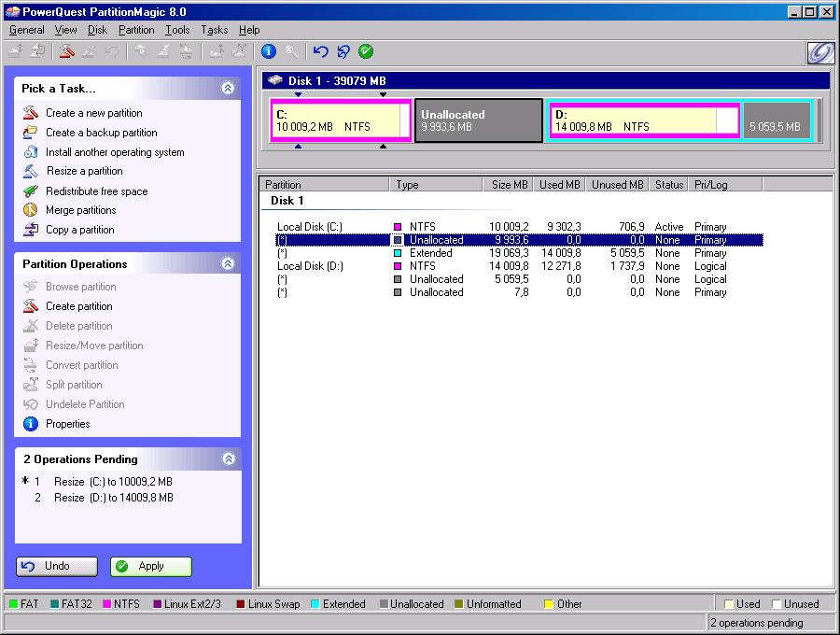The width and height of the screenshot is (840, 635).
Task: Click the Extended color swatch in the legend
Action: coord(315,604)
